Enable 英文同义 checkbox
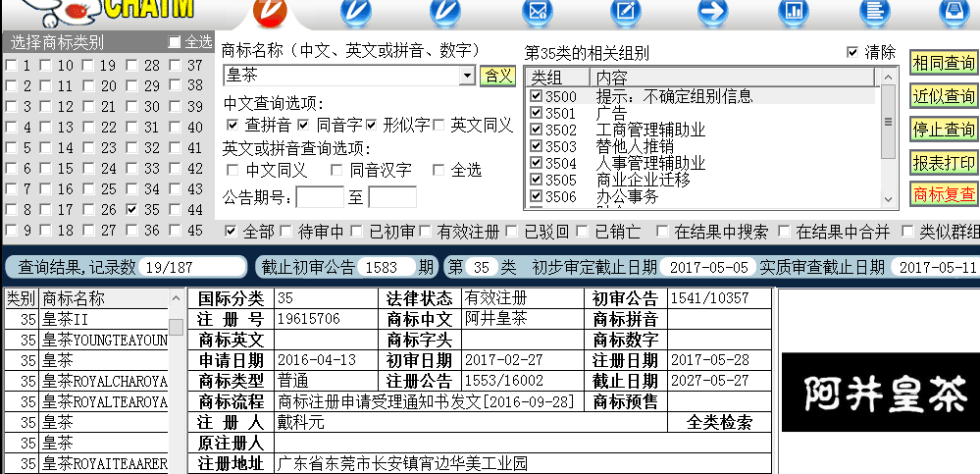Screen dimensions: 980x474 (x=438, y=125)
